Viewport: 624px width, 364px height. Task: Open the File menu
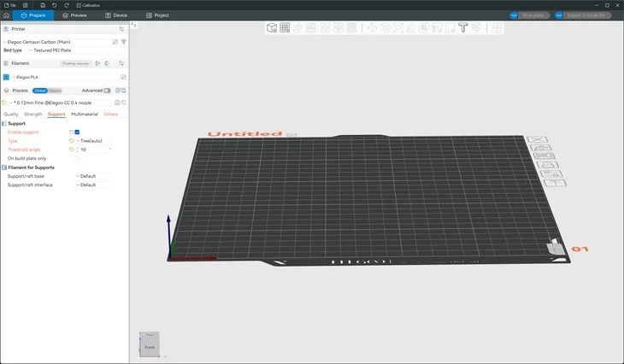10,5
